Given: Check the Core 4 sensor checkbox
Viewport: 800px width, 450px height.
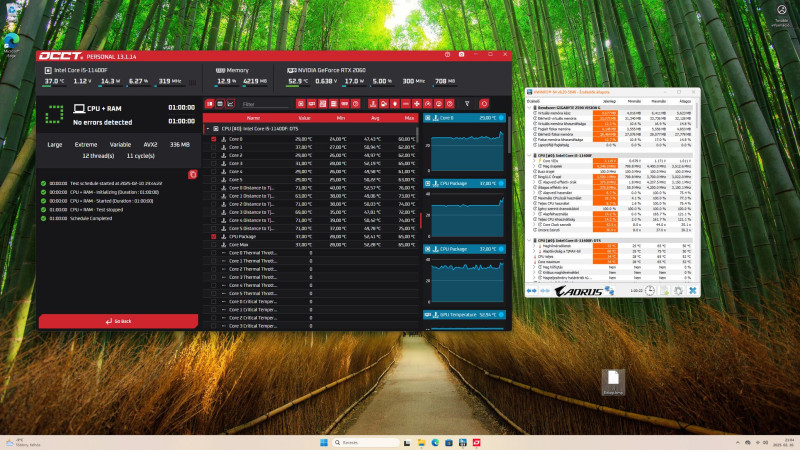Looking at the screenshot, I should click(x=213, y=171).
